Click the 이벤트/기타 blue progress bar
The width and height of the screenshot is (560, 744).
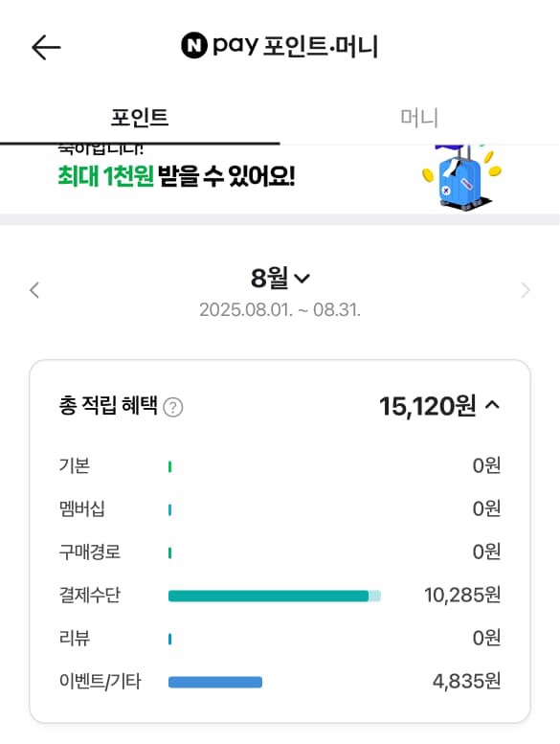click(215, 682)
